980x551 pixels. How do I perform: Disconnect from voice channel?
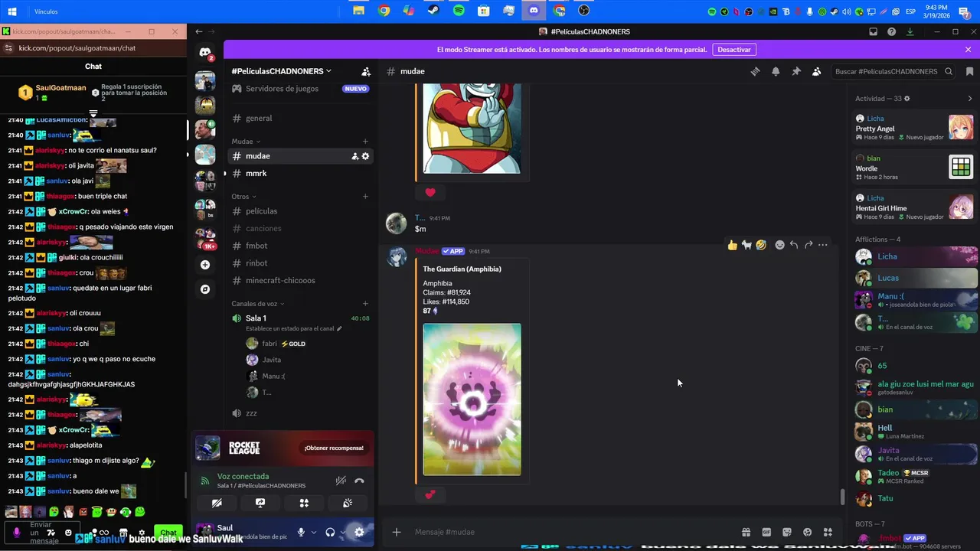359,481
